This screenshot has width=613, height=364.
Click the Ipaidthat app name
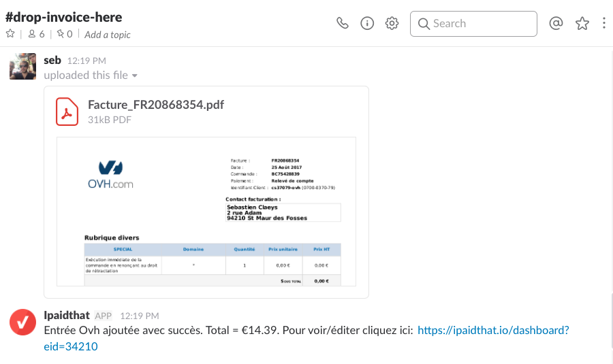click(x=67, y=316)
